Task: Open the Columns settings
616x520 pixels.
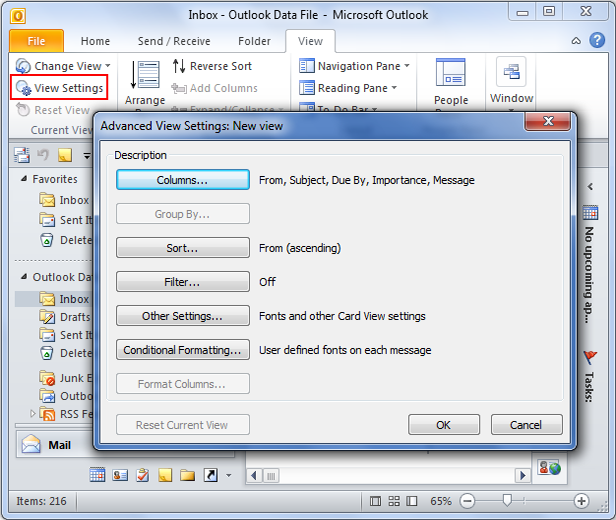Action: coord(183,180)
